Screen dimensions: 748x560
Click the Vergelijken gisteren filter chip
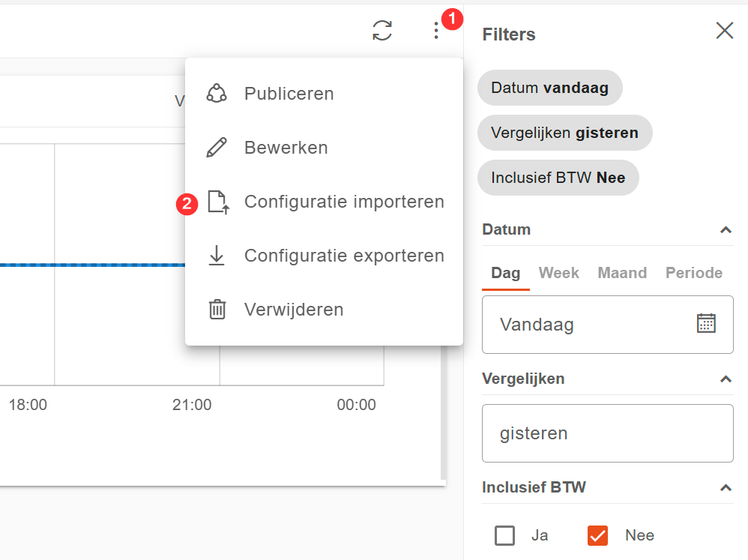[x=564, y=133]
